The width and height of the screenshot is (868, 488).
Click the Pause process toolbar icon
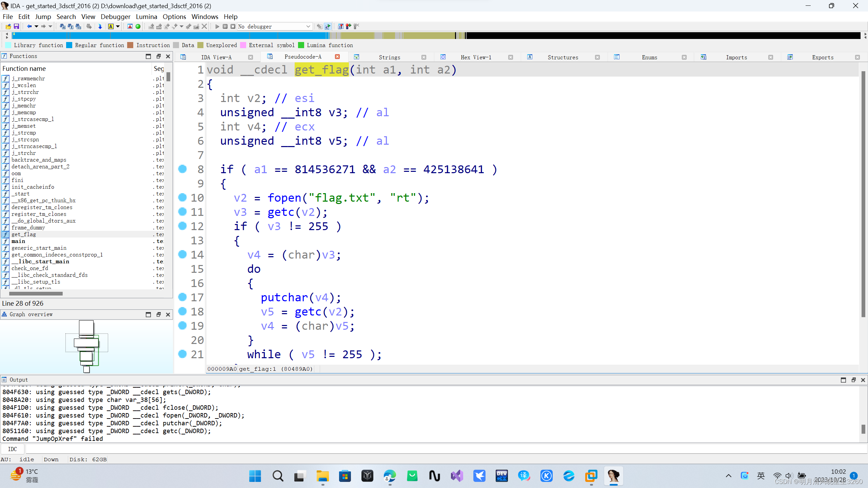[225, 26]
